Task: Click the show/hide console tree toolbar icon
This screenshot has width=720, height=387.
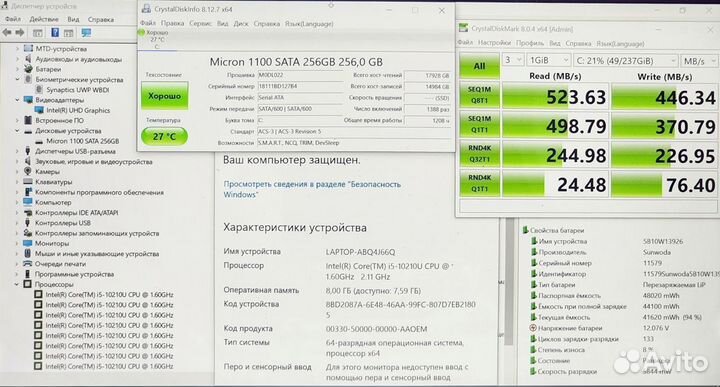Action: pos(38,33)
